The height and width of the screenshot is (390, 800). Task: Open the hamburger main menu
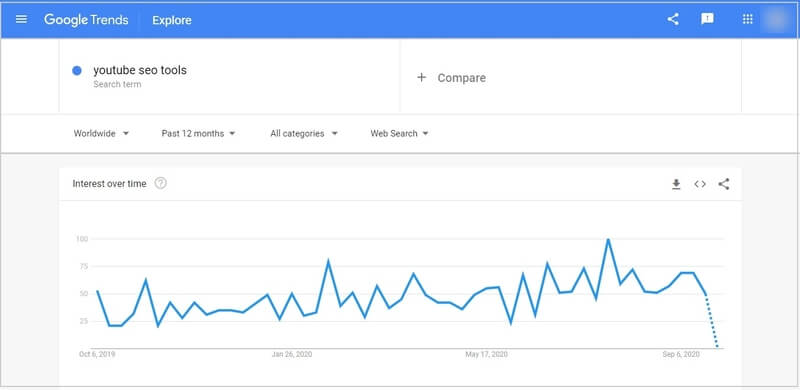21,20
